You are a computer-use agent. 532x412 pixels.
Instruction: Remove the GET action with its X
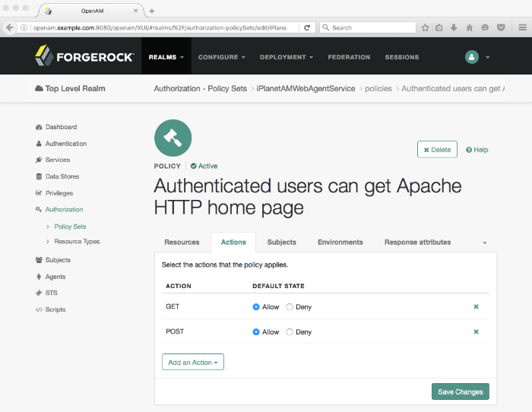[x=476, y=307]
